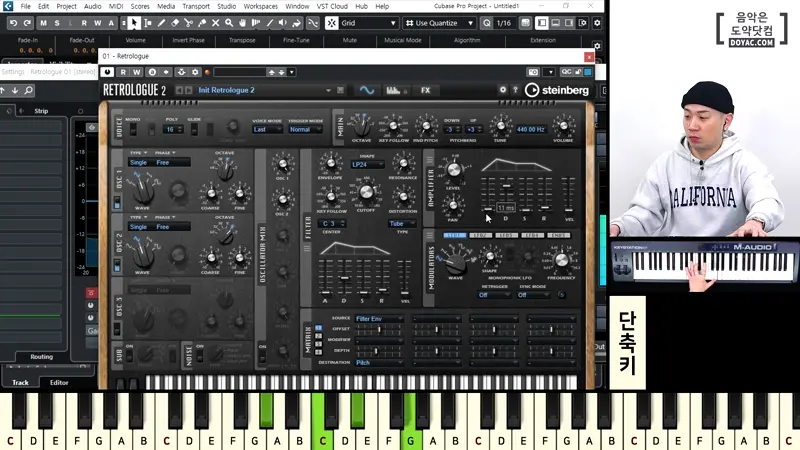The height and width of the screenshot is (450, 800).
Task: Open the MIDI menu
Action: coord(116,6)
